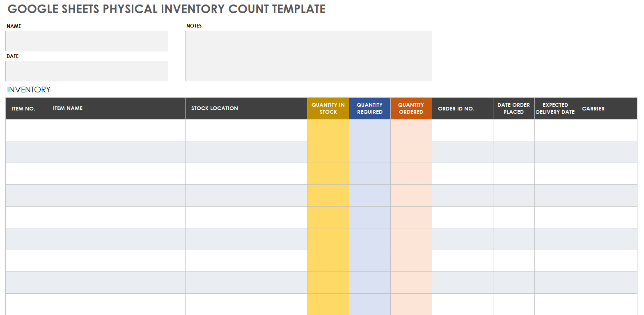Click the NOTES field label

tap(194, 25)
